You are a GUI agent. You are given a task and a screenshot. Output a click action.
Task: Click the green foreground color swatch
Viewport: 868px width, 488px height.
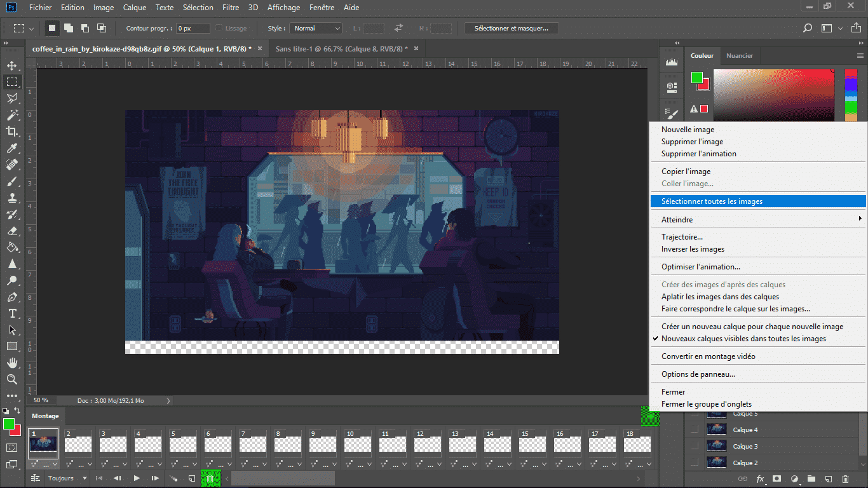point(9,424)
